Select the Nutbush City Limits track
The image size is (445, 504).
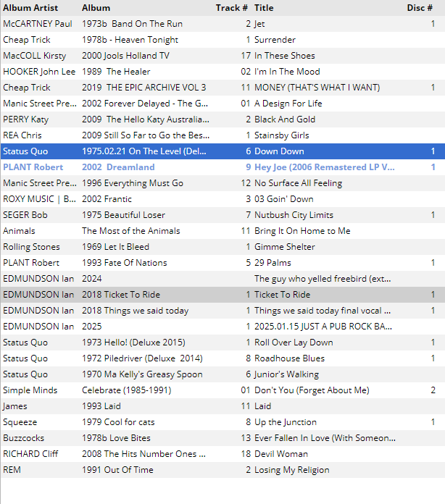pyautogui.click(x=294, y=215)
